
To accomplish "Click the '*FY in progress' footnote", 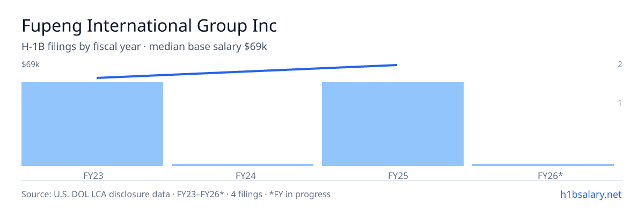I will (x=301, y=194).
